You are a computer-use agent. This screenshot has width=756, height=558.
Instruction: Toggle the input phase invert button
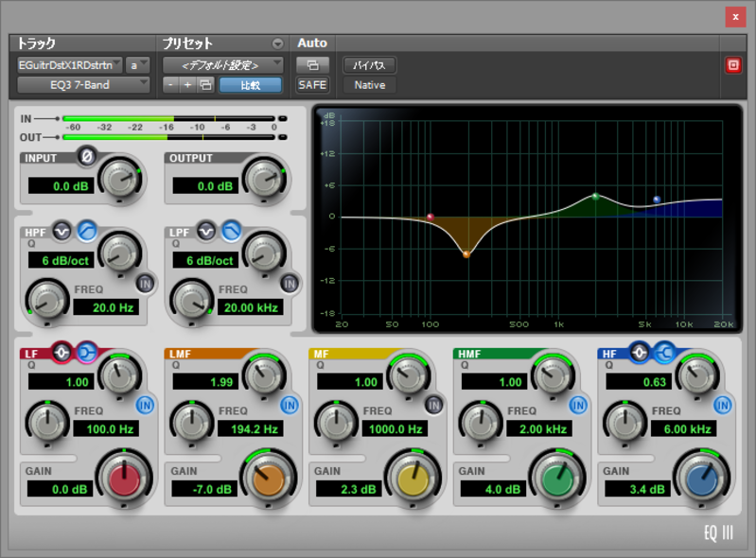coord(87,155)
